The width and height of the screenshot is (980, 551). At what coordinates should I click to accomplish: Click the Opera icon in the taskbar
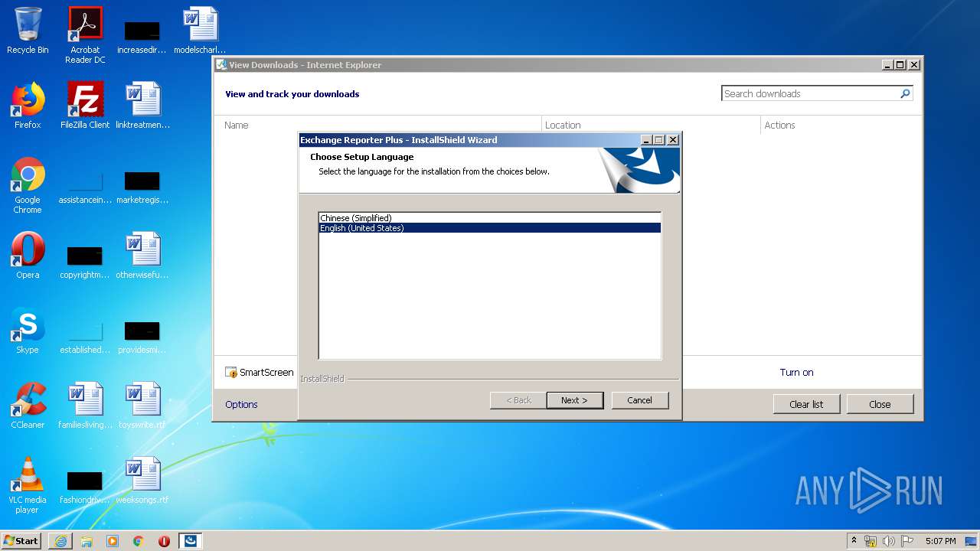click(164, 541)
